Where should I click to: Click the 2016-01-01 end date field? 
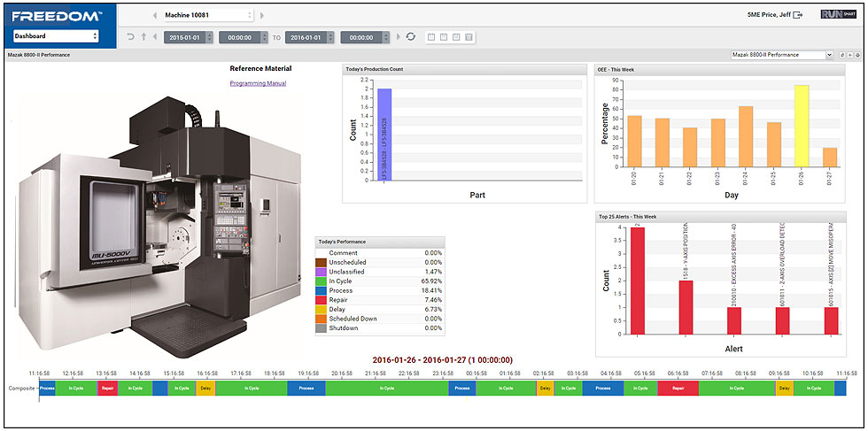(306, 37)
